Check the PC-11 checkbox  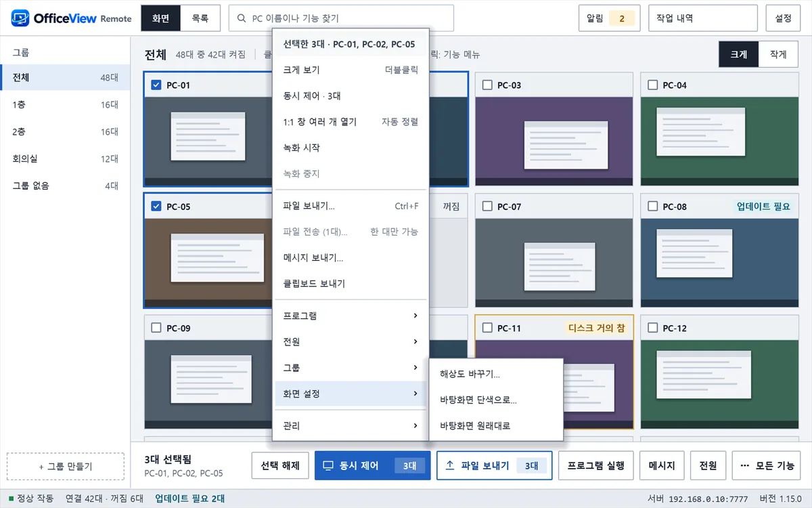tap(487, 328)
